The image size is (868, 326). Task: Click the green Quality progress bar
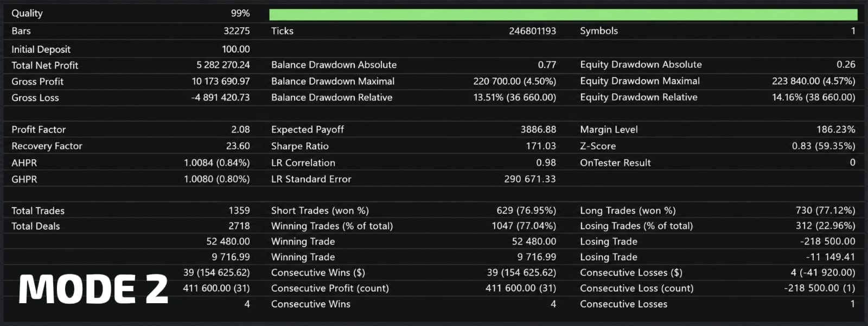pyautogui.click(x=563, y=15)
